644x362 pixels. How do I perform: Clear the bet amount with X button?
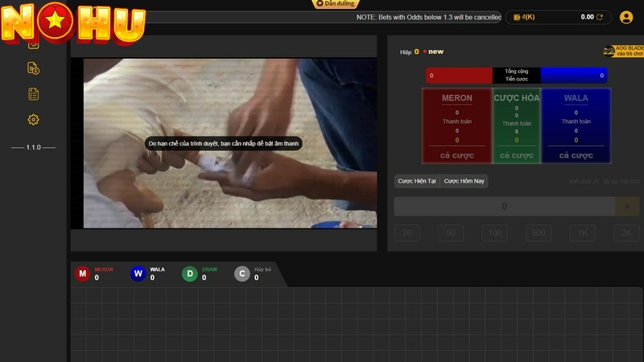(627, 207)
